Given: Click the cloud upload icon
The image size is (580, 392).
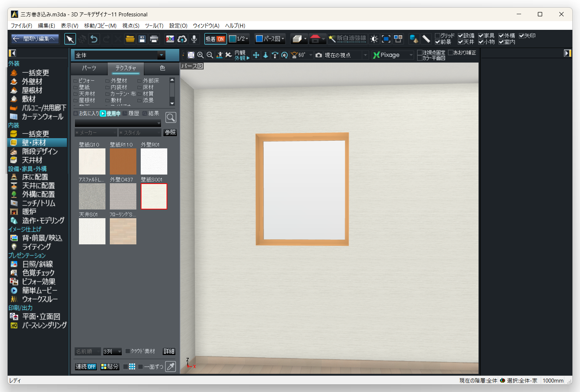Looking at the screenshot, I should pos(182,39).
